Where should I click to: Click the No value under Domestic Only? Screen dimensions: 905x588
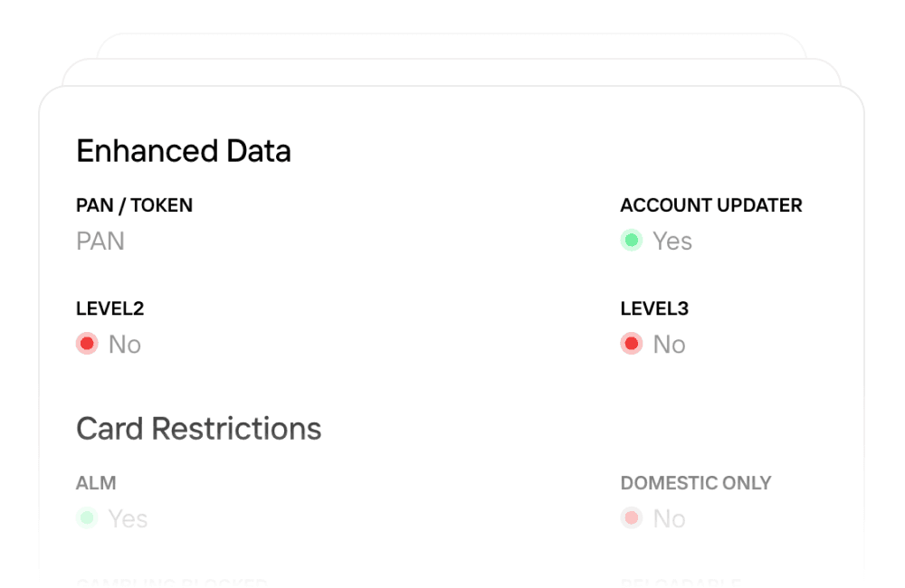coord(669,519)
